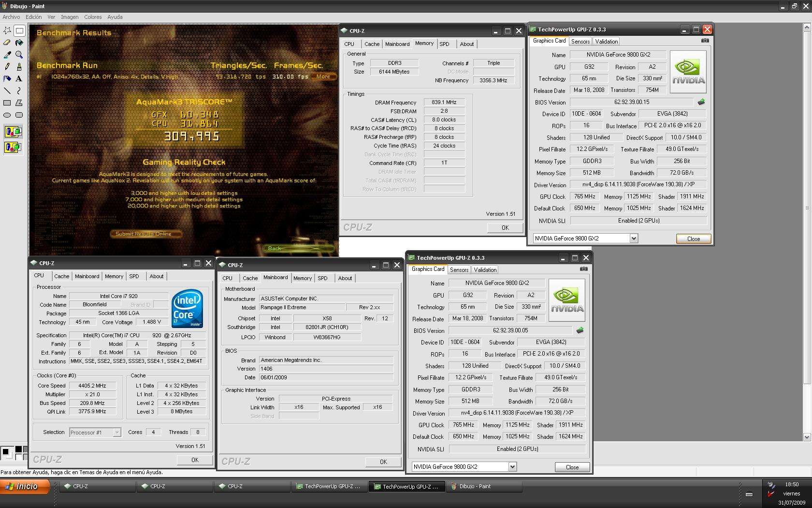Viewport: 812px width, 508px height.
Task: Select the black color swatch in palette
Action: click(19, 449)
